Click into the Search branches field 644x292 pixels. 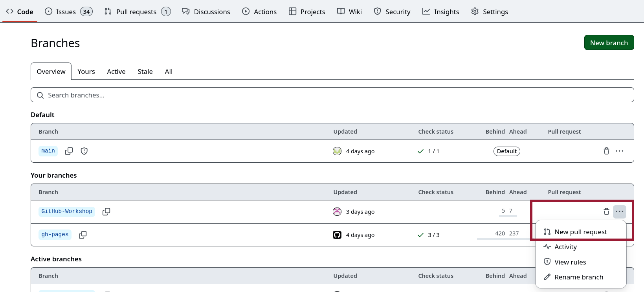point(332,95)
